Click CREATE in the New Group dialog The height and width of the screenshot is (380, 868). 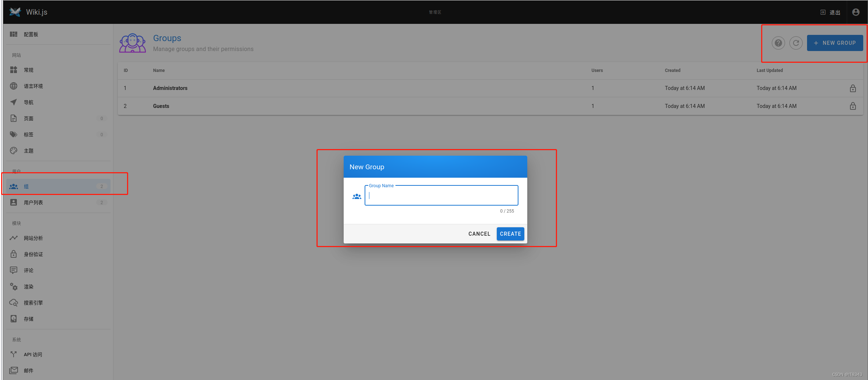(510, 234)
